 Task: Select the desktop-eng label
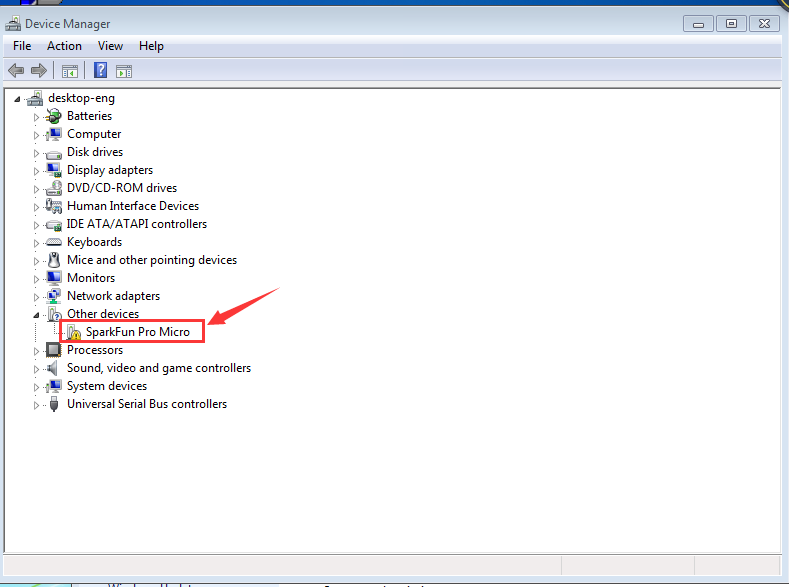pyautogui.click(x=82, y=98)
